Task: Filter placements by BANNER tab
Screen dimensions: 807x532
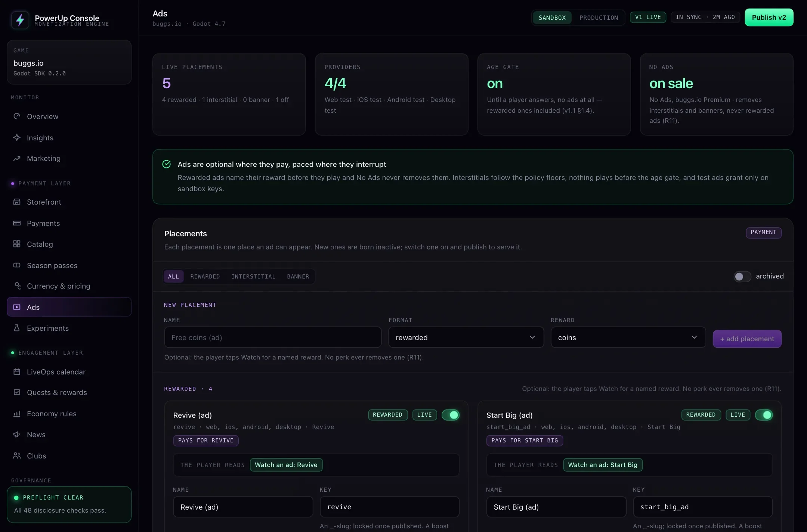Action: coord(298,277)
